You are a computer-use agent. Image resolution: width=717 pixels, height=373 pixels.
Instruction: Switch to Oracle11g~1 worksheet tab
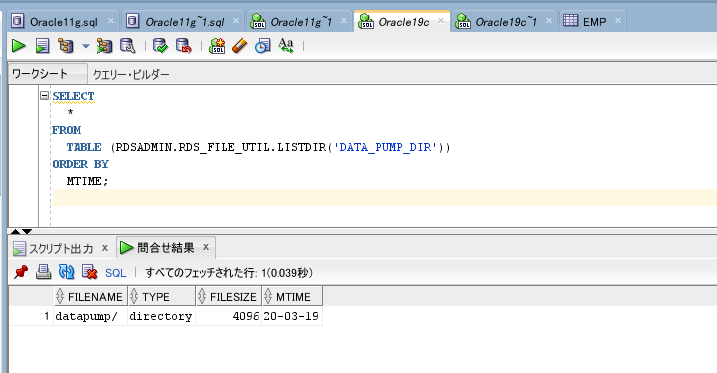[x=301, y=22]
